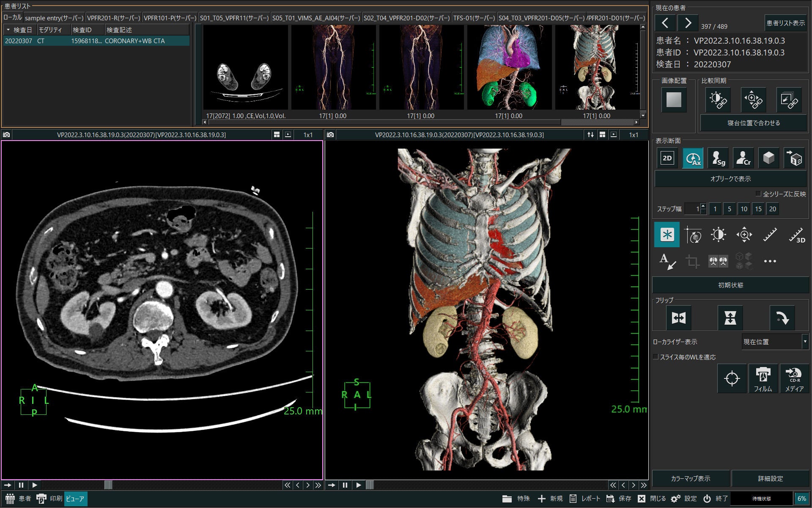Click the right viewport slice slider thumb
The width and height of the screenshot is (812, 508).
point(370,485)
